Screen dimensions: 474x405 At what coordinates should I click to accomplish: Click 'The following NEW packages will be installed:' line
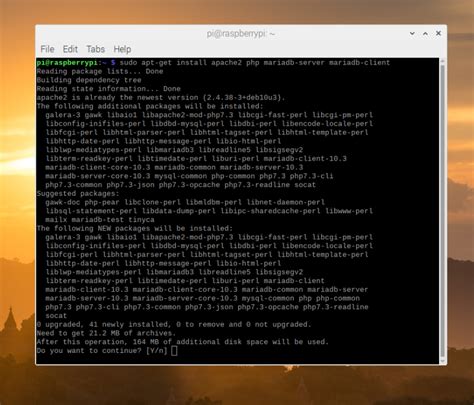(x=135, y=229)
